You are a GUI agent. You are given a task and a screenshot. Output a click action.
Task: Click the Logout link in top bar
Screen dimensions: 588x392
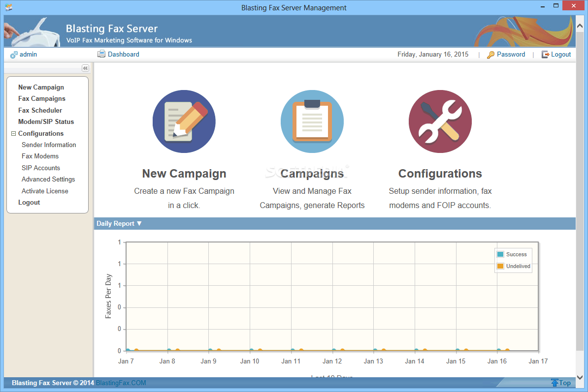561,54
